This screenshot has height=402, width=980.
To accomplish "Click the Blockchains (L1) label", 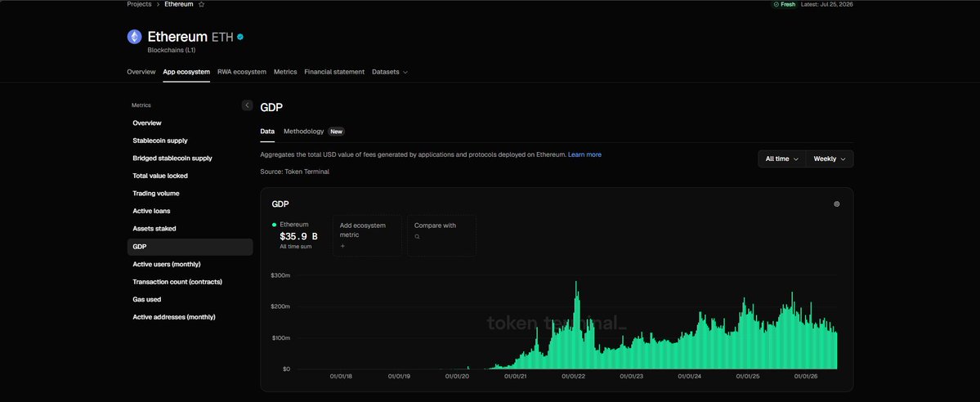I will pos(172,50).
